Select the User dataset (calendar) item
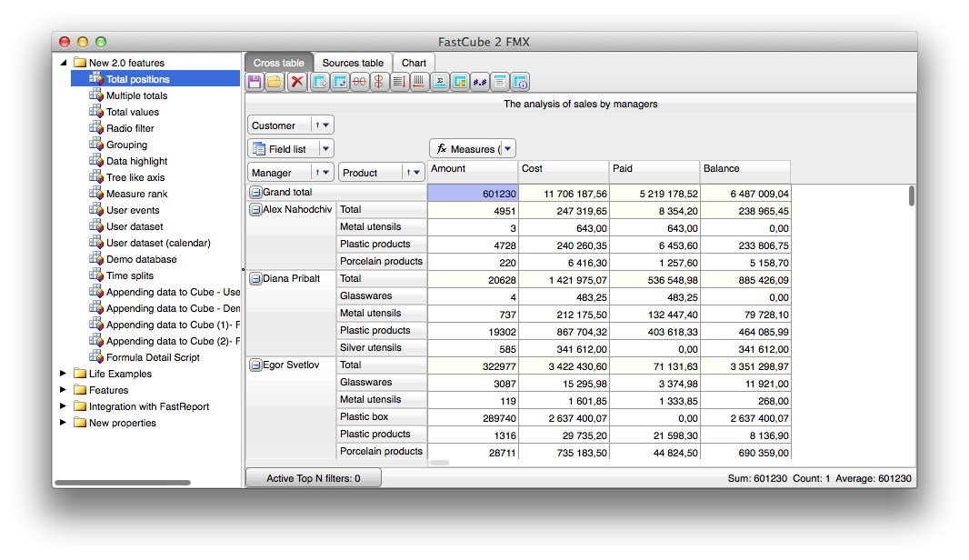Viewport: 969px width, 560px height. [158, 243]
